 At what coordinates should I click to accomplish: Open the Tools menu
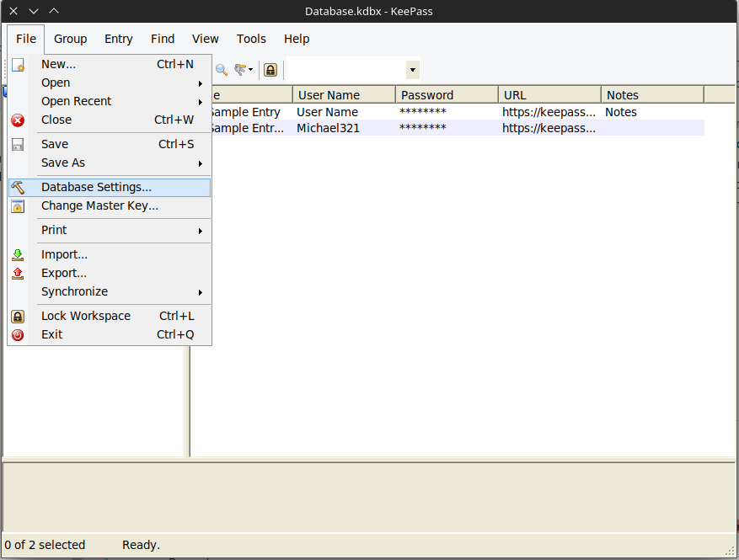251,39
